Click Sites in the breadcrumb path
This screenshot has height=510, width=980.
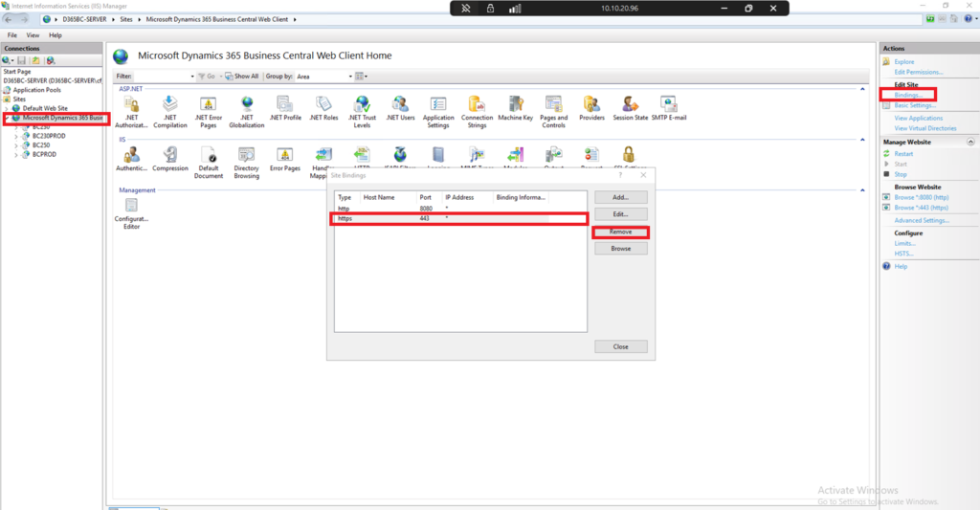pos(126,19)
